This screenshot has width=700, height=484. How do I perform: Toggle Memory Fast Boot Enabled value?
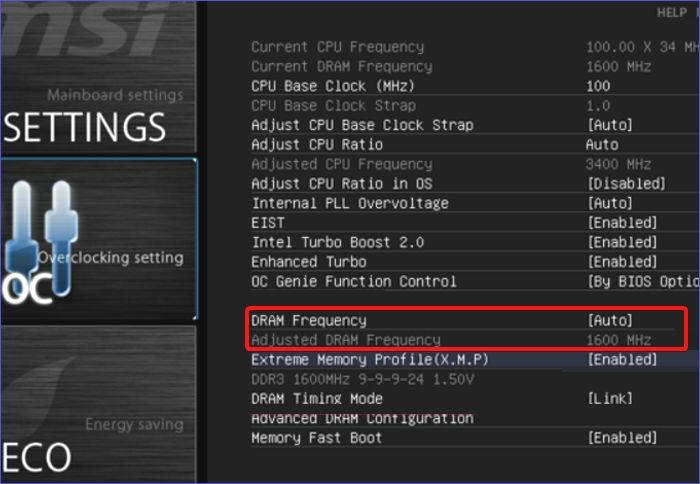pyautogui.click(x=622, y=438)
